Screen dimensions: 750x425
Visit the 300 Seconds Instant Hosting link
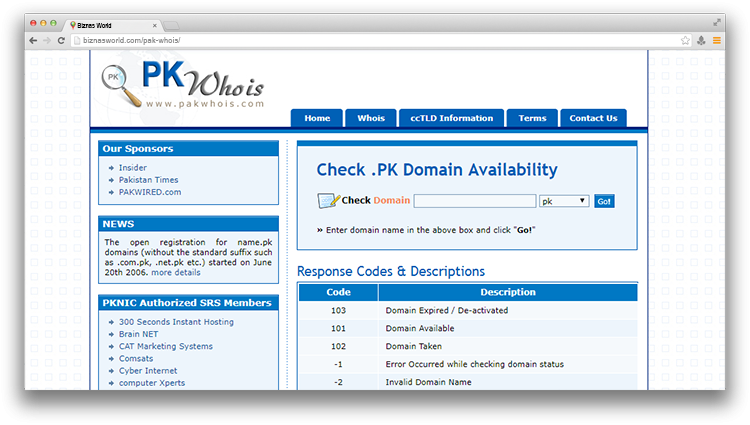point(176,322)
